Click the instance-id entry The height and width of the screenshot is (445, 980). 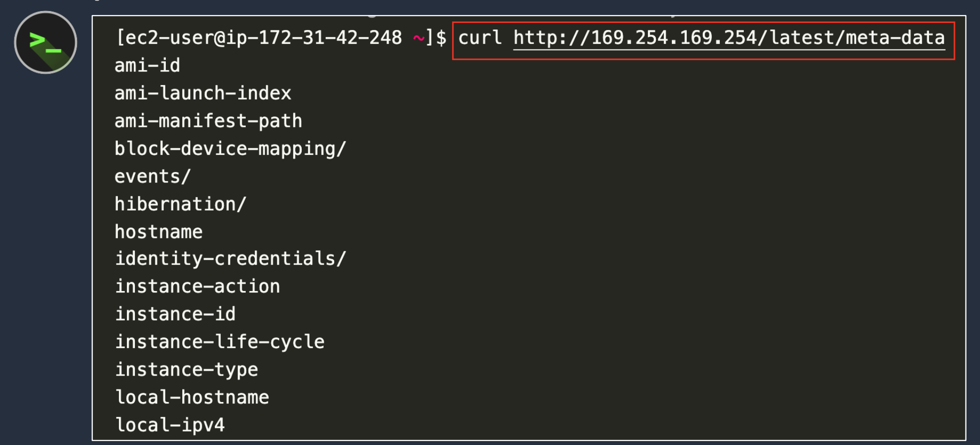click(175, 314)
